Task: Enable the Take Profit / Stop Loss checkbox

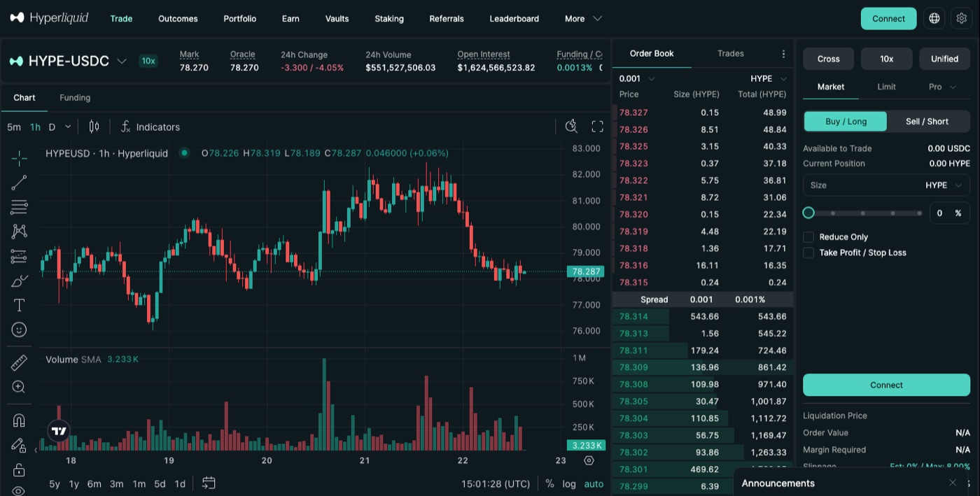Action: (x=808, y=253)
